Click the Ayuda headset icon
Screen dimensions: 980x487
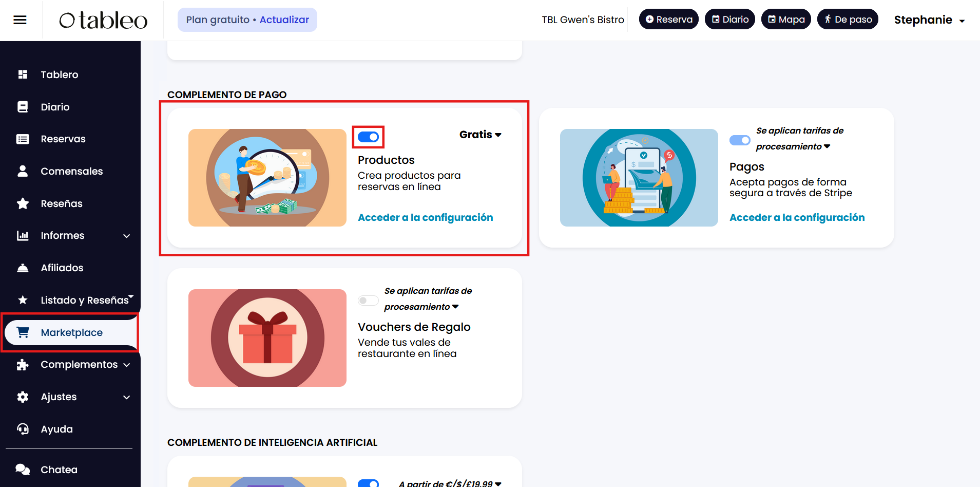point(23,429)
